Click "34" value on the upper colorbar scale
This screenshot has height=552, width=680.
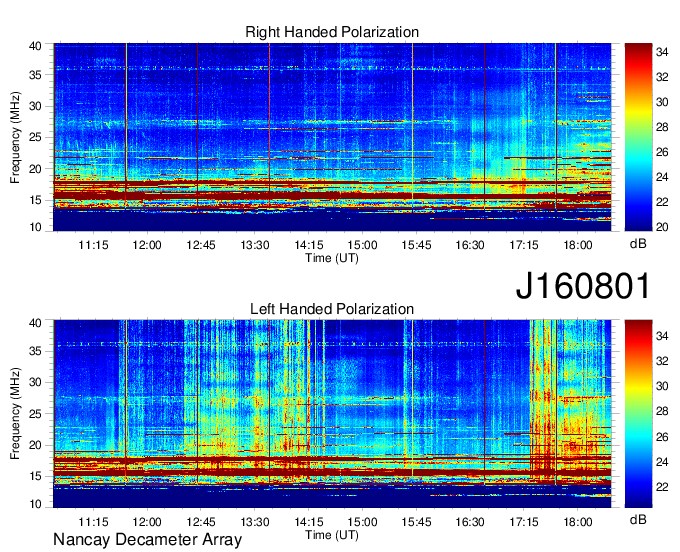pos(662,52)
